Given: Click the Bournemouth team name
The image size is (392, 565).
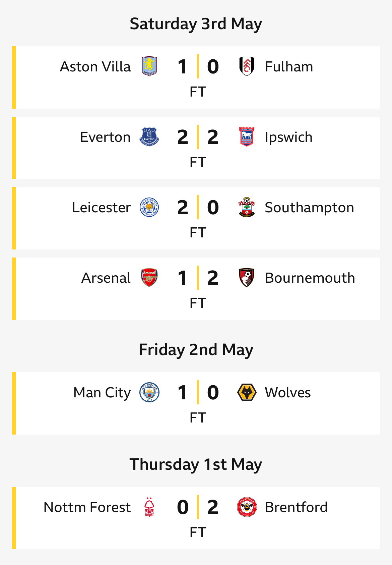Looking at the screenshot, I should point(310,278).
